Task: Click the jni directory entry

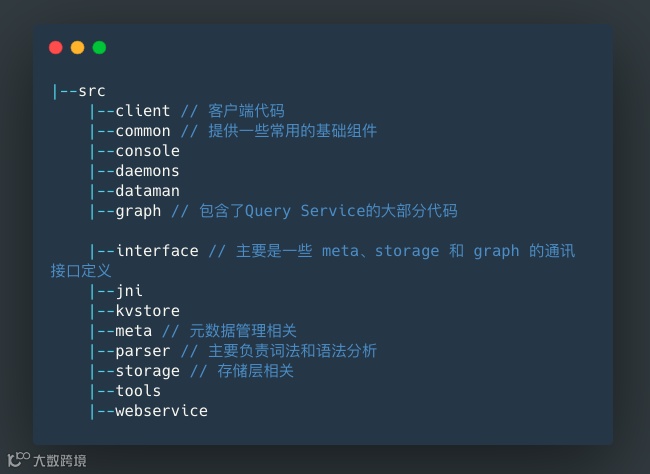Action: click(x=128, y=291)
